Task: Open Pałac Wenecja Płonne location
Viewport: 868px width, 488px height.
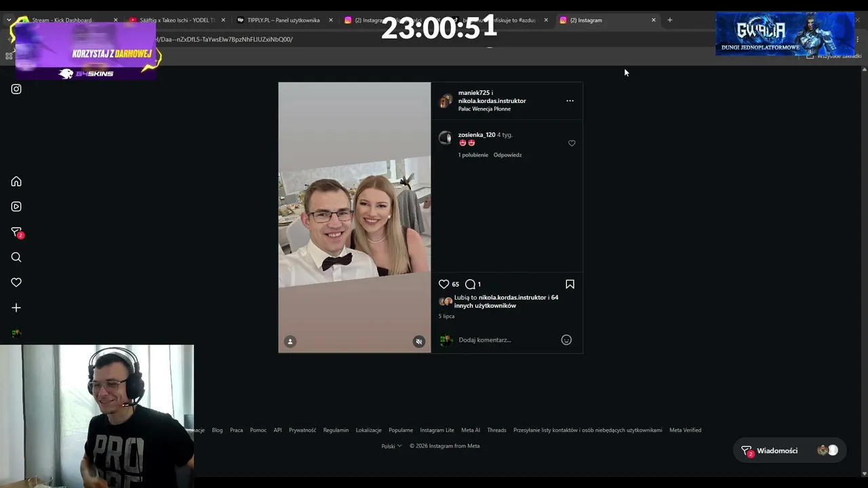Action: click(484, 109)
